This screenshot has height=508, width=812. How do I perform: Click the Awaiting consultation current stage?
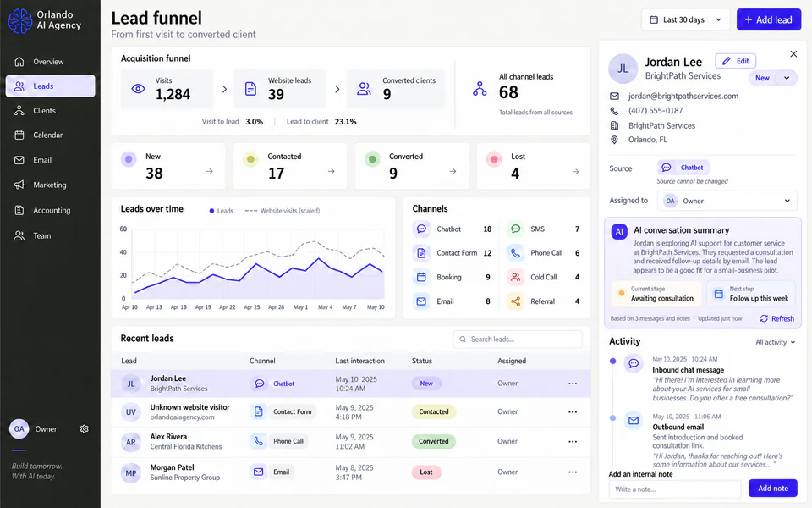[656, 294]
